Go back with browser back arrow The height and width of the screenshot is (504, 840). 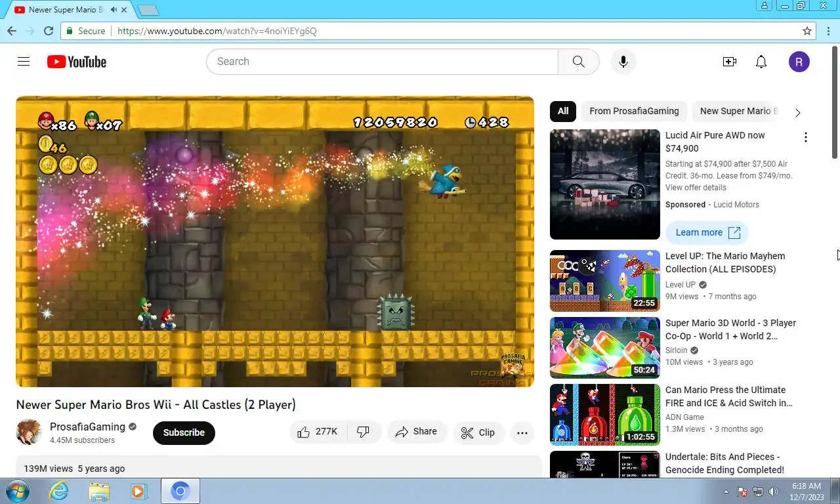pos(12,31)
